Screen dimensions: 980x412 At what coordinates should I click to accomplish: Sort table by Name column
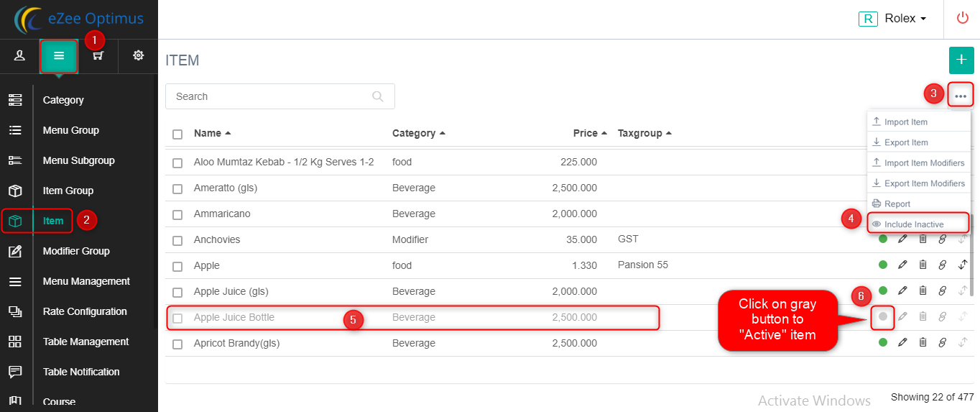[212, 133]
